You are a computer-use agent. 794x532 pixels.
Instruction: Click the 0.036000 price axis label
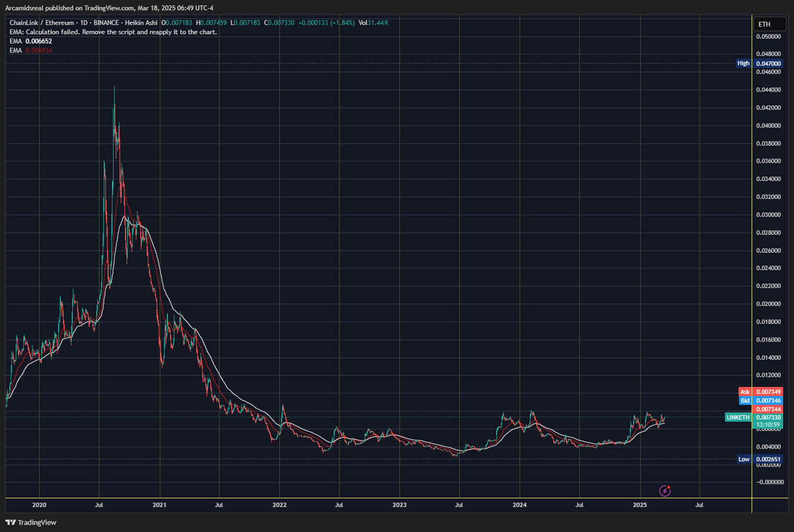click(x=770, y=161)
